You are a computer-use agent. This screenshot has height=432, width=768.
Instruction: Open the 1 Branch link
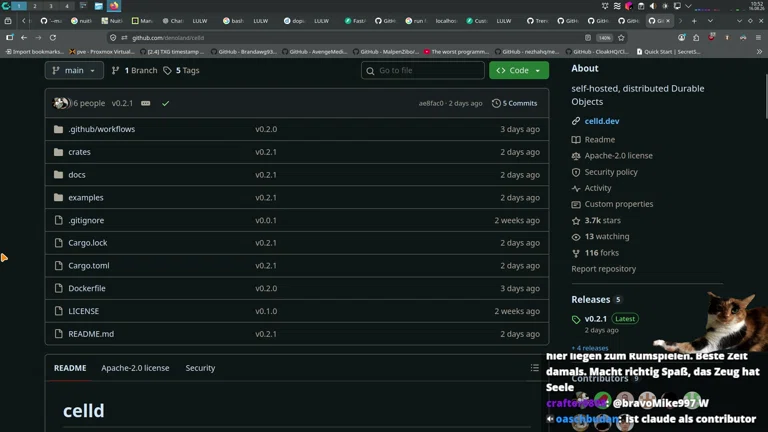pos(135,71)
